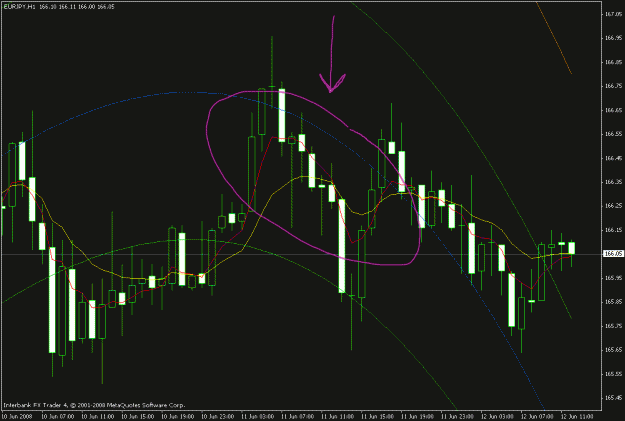This screenshot has height=421, width=625.
Task: Click the 10 Jun 15:00 time label
Action: (138, 417)
